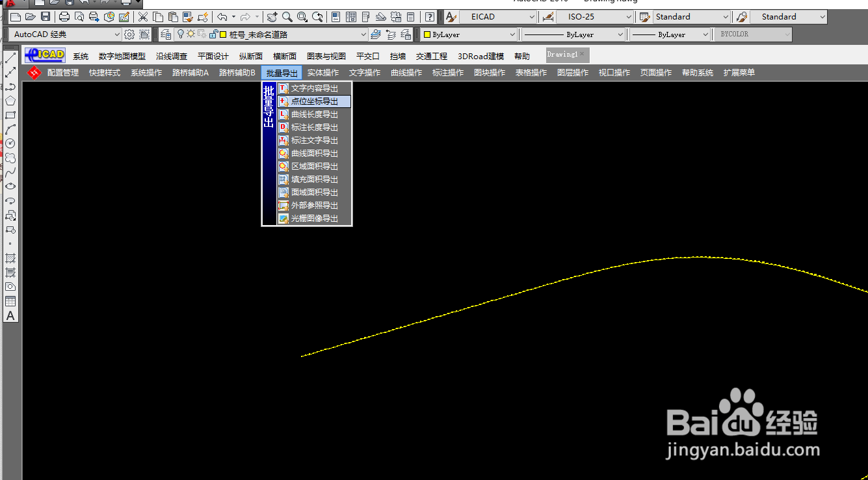Expand the undo history dropdown arrow

click(x=234, y=17)
